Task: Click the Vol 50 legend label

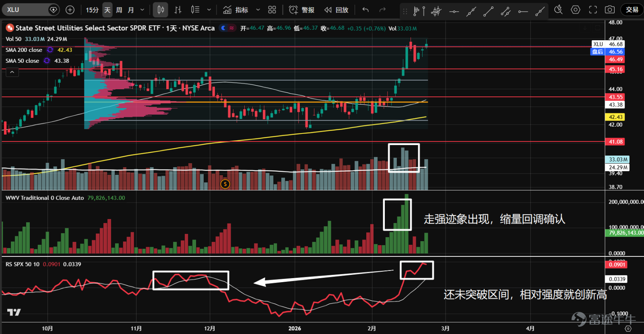Action: tap(13, 39)
